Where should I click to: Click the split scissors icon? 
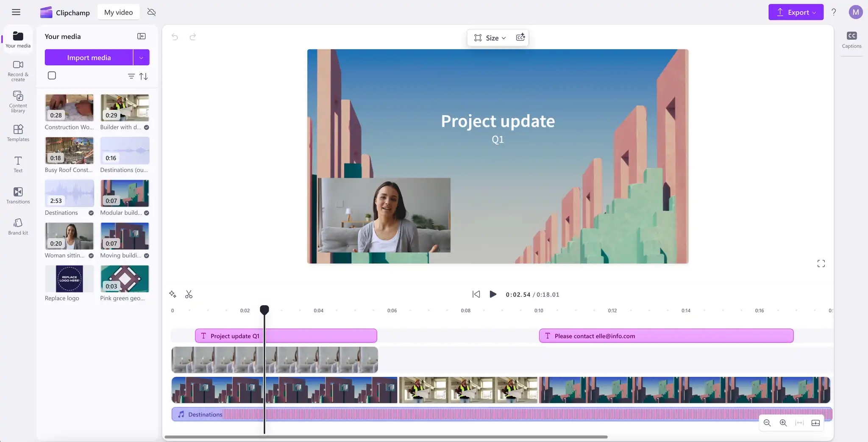189,294
